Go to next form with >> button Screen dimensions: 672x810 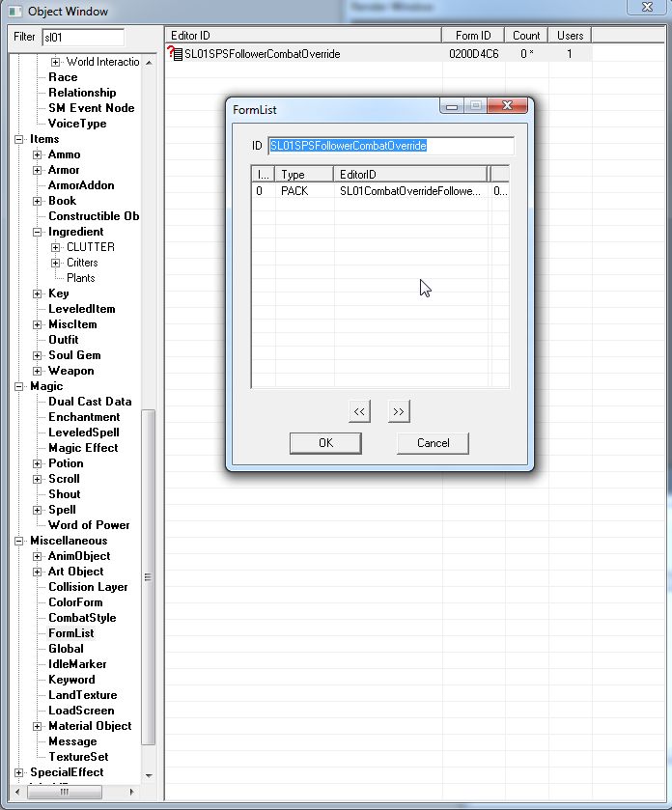coord(398,411)
